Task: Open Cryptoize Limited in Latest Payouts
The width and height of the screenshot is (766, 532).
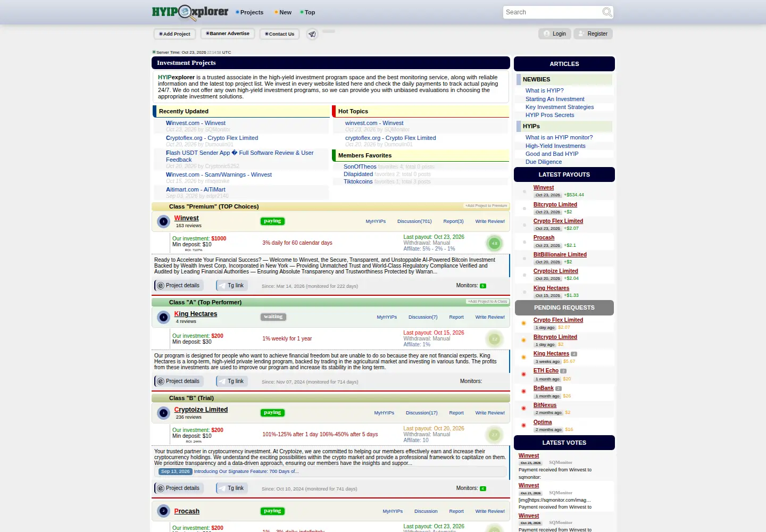Action: pos(556,271)
